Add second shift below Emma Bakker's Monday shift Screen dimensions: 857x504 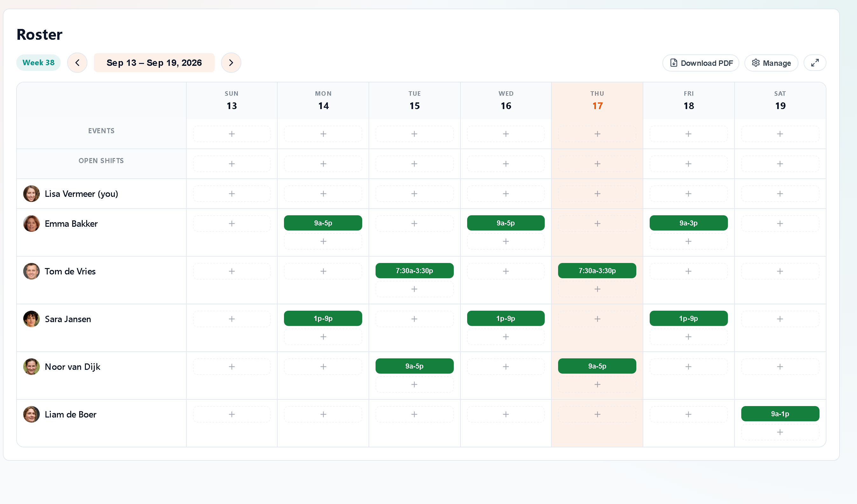(323, 241)
